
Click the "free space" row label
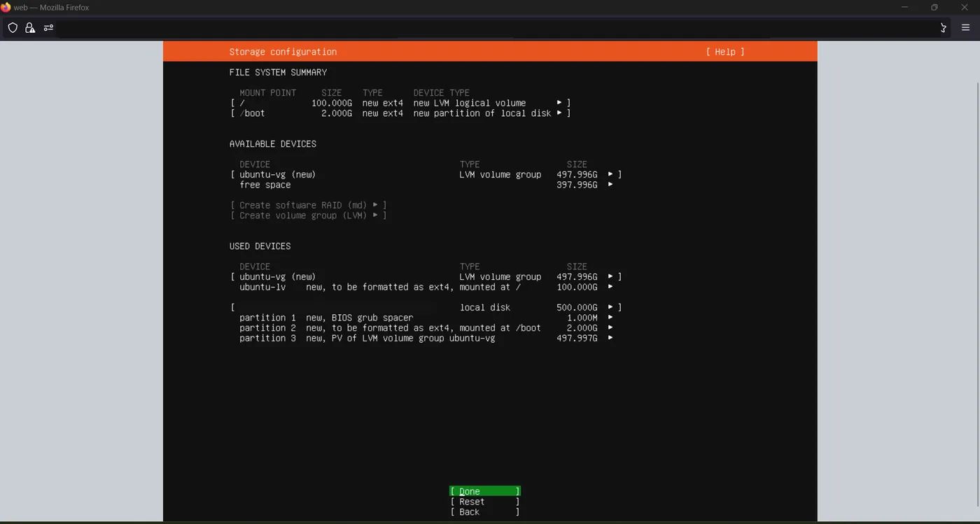point(265,185)
